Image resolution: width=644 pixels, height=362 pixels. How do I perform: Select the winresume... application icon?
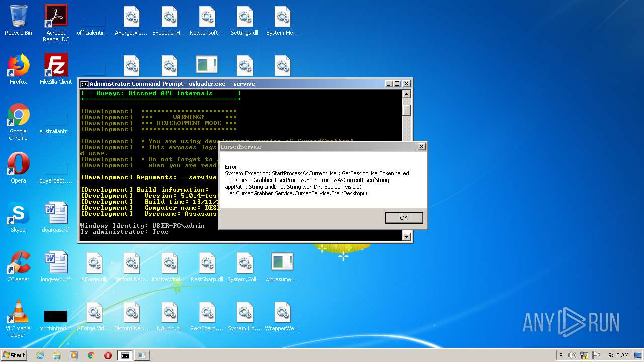pyautogui.click(x=282, y=267)
